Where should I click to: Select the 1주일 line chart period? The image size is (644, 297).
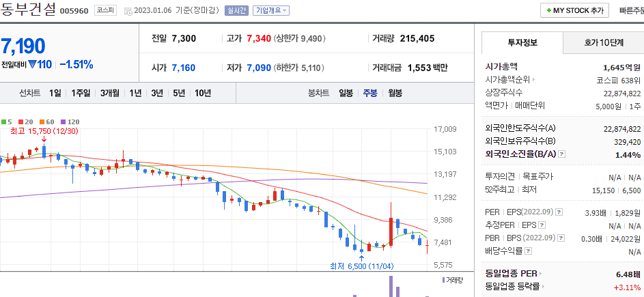81,94
